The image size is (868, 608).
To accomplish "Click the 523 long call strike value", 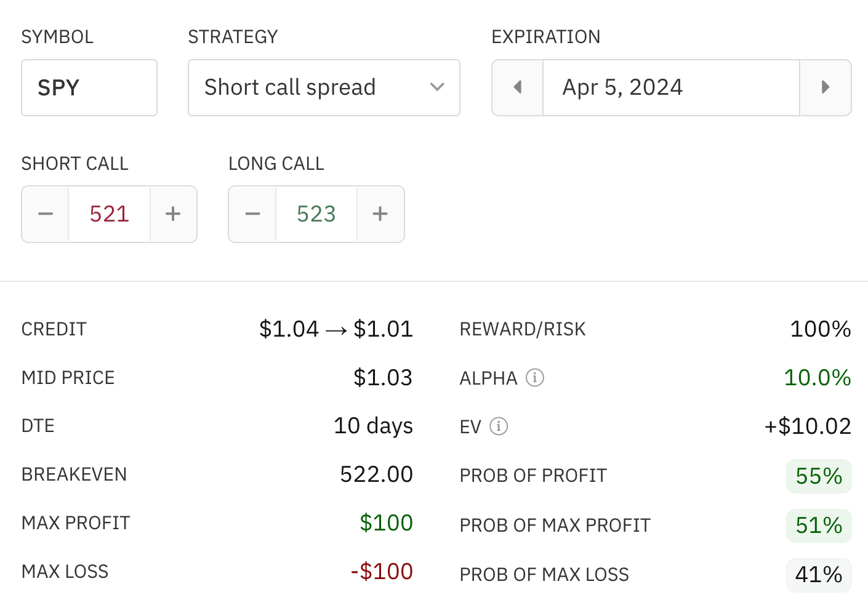I will (316, 214).
